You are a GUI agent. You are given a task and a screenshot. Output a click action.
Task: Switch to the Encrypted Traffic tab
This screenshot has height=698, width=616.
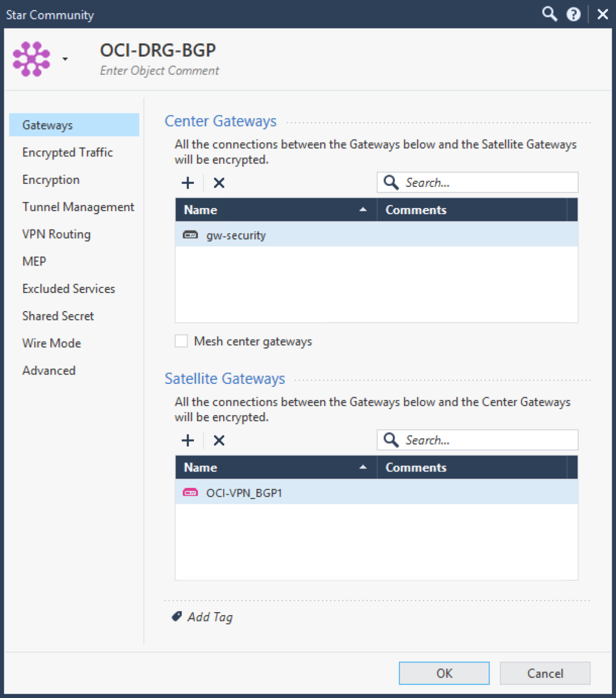[67, 152]
